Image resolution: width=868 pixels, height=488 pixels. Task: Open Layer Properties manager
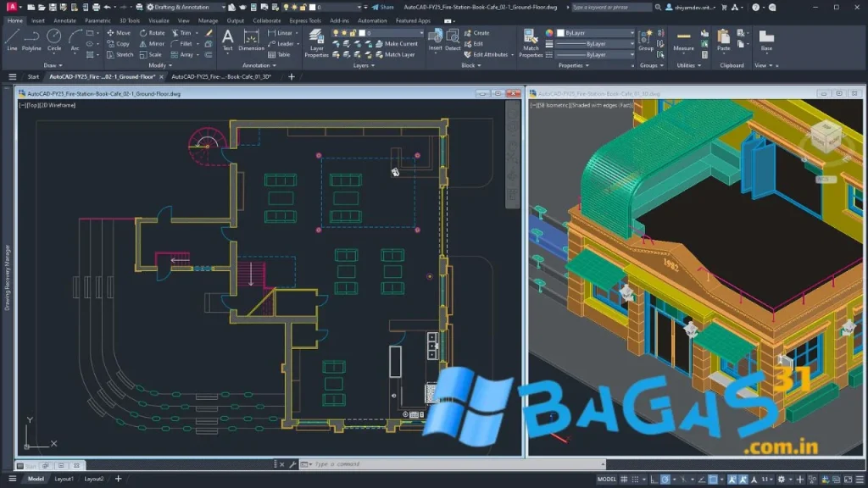[317, 43]
